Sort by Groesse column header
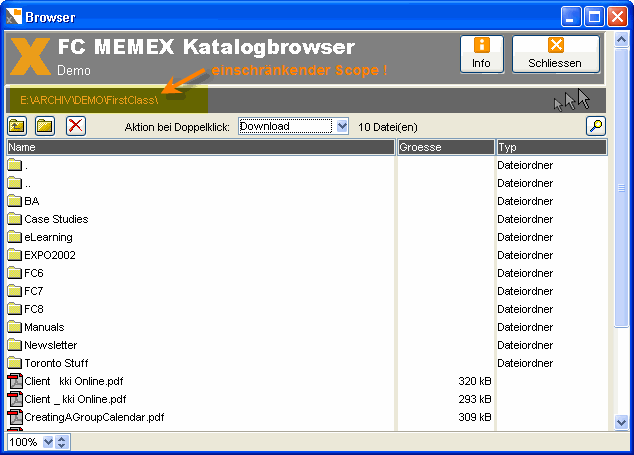This screenshot has width=634, height=455. point(446,147)
